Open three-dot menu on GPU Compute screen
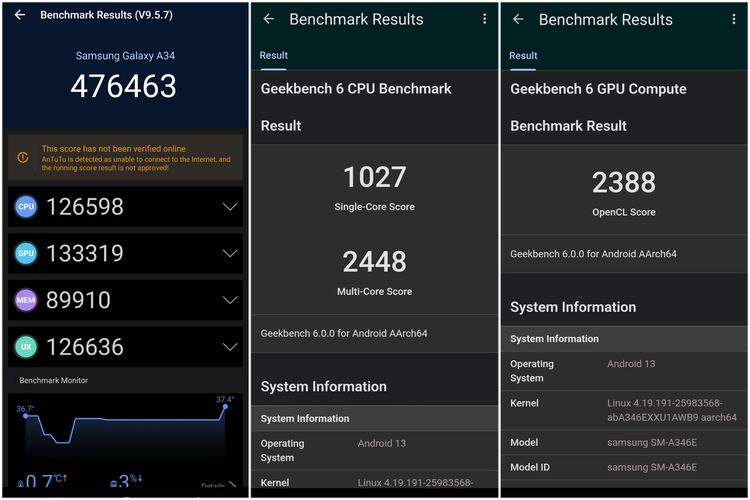 pyautogui.click(x=734, y=19)
